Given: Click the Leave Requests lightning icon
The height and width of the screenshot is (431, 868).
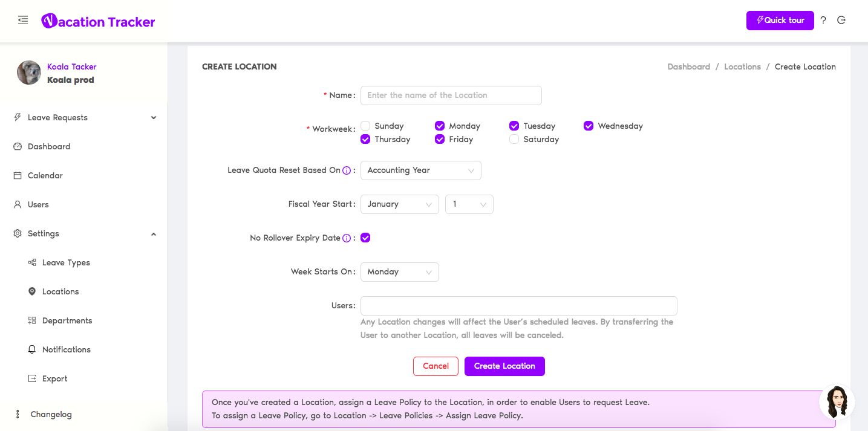Looking at the screenshot, I should click(18, 117).
